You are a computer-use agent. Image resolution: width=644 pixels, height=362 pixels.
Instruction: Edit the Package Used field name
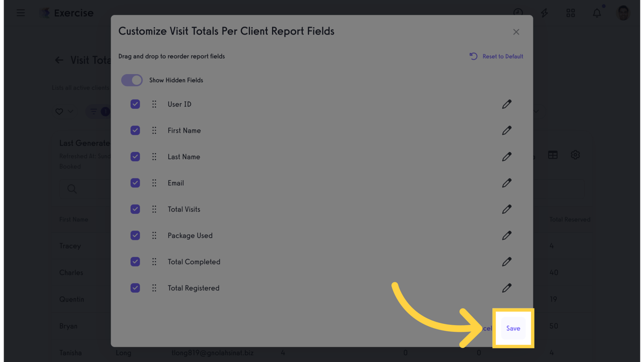pos(506,236)
